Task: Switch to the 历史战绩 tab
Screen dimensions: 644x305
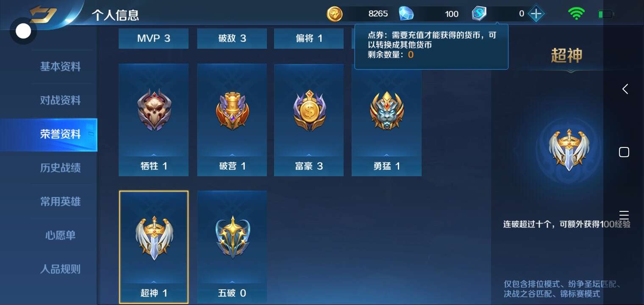Action: pyautogui.click(x=60, y=168)
